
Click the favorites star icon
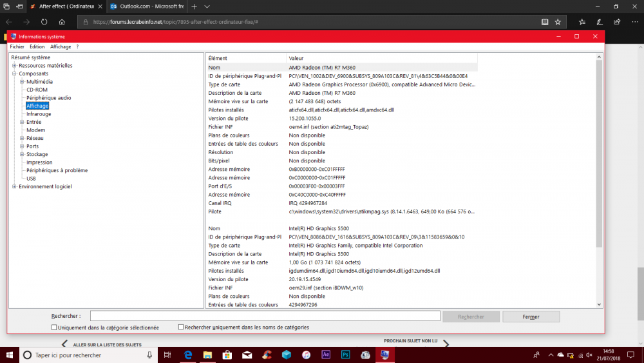click(558, 22)
